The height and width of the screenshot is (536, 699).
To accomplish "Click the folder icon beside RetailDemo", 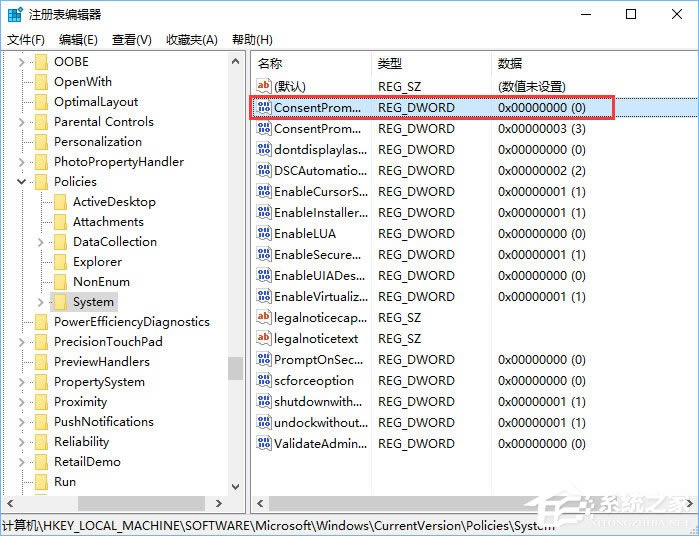I will click(41, 462).
